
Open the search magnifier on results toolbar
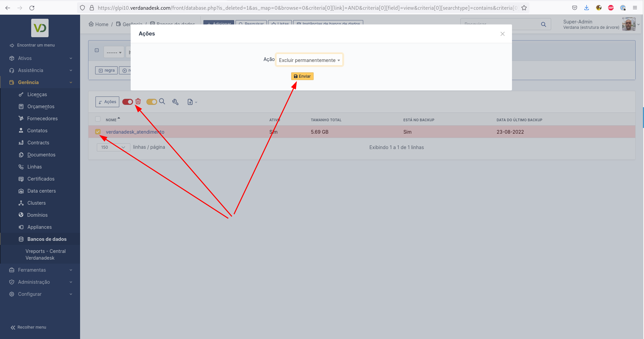click(162, 101)
